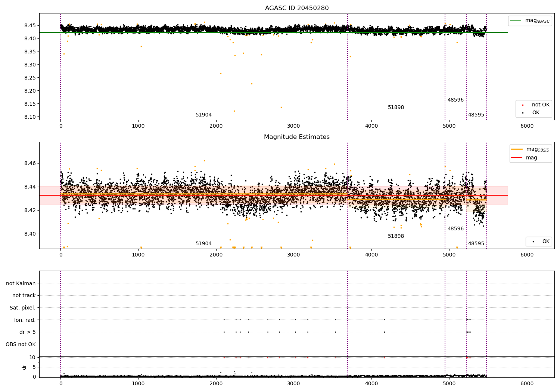Select the 'not OK' legend entry
Viewport: 560px width, 392px height.
(x=541, y=105)
